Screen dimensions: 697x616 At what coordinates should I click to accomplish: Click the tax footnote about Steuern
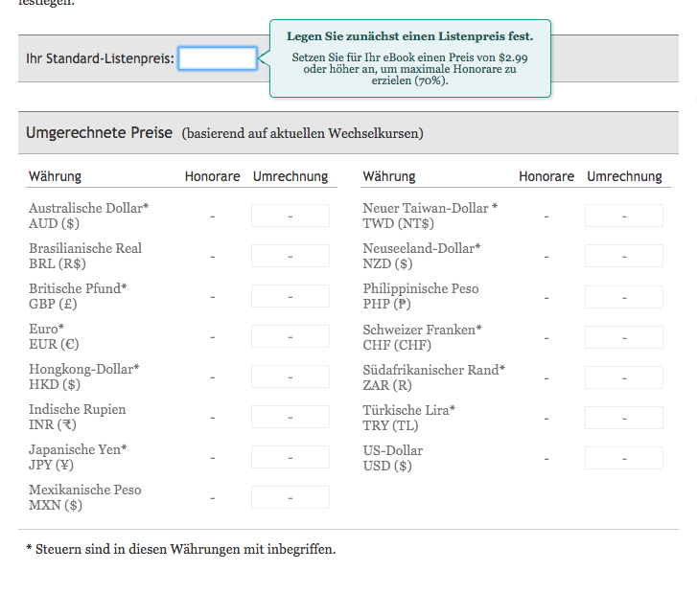coord(180,549)
